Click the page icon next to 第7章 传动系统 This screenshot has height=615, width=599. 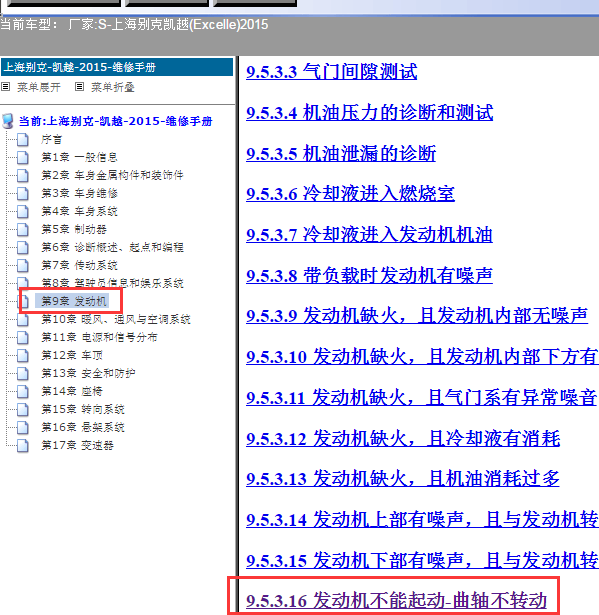(x=23, y=266)
